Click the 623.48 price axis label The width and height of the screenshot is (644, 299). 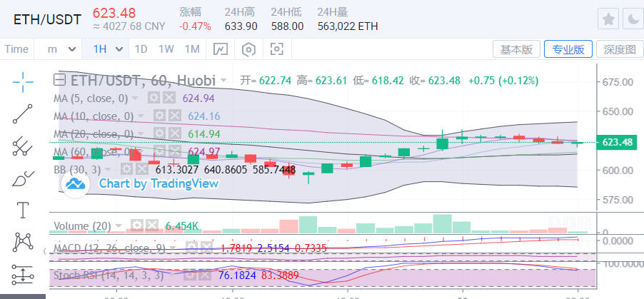coord(618,143)
